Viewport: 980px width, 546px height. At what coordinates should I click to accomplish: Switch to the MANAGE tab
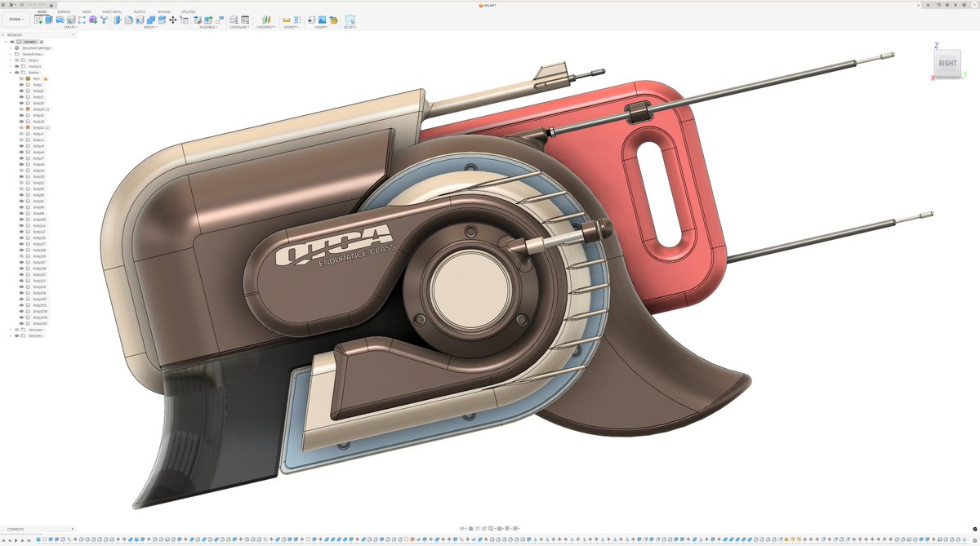pos(164,11)
